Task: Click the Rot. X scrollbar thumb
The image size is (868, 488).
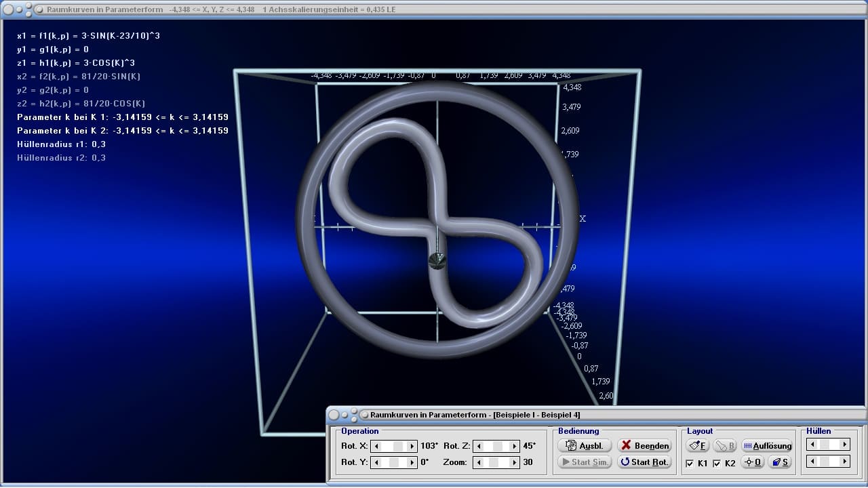Action: (x=399, y=446)
